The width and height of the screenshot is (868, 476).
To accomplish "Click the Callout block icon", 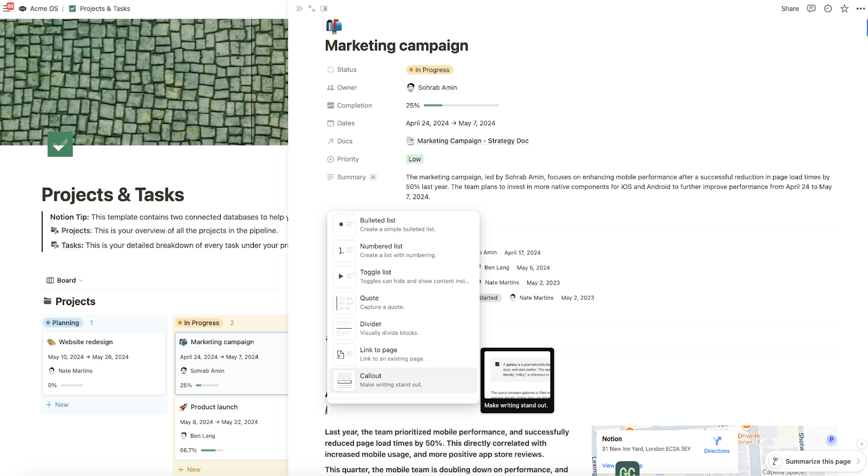I will 344,380.
